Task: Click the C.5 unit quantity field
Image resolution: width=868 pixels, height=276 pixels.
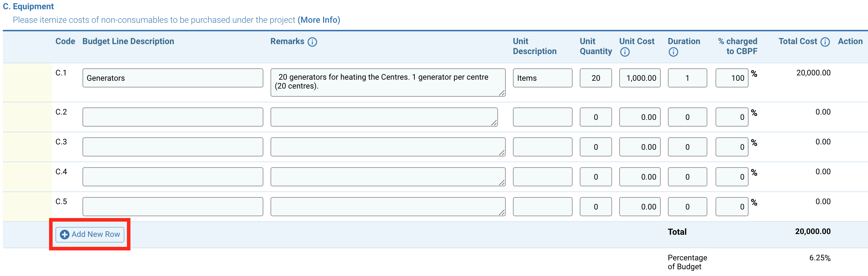Action: [596, 207]
